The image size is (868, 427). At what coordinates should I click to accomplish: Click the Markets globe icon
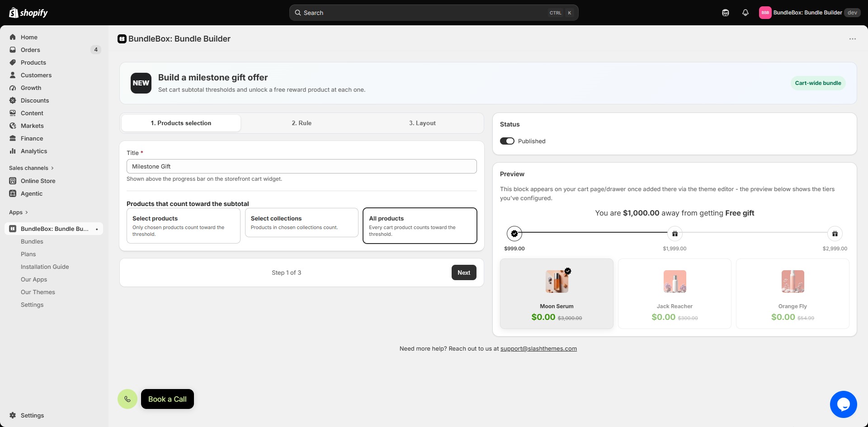pos(13,126)
